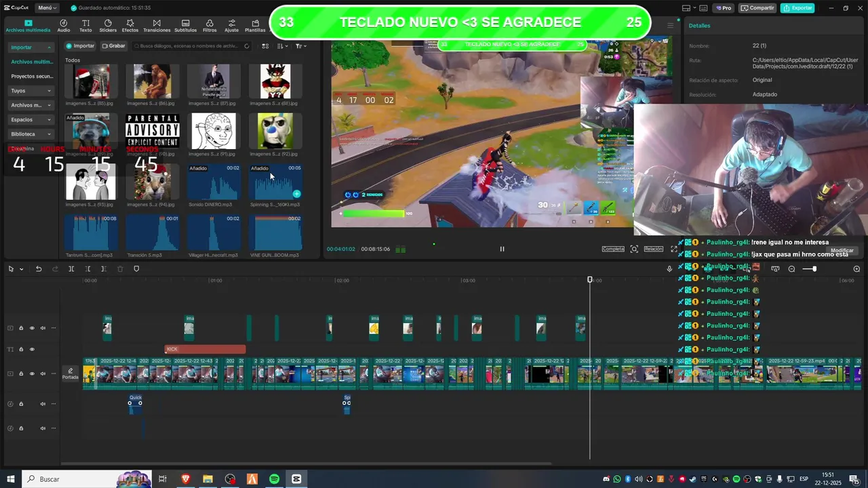The width and height of the screenshot is (868, 488).
Task: Open the Stickers panel
Action: [108, 26]
